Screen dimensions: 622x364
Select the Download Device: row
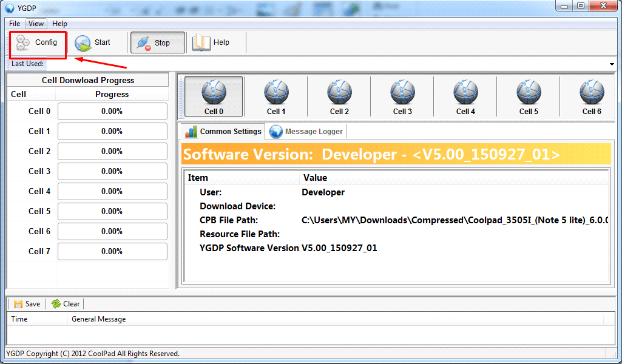pos(396,206)
